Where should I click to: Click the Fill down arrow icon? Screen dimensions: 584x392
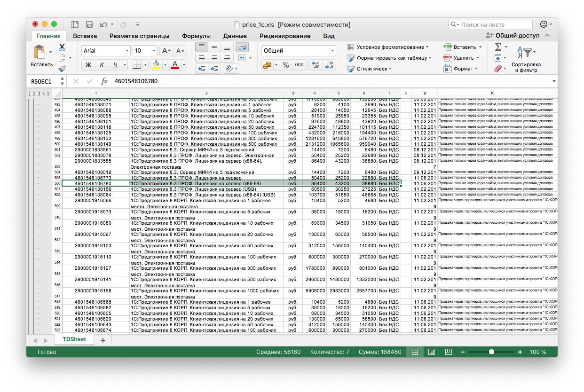point(498,58)
